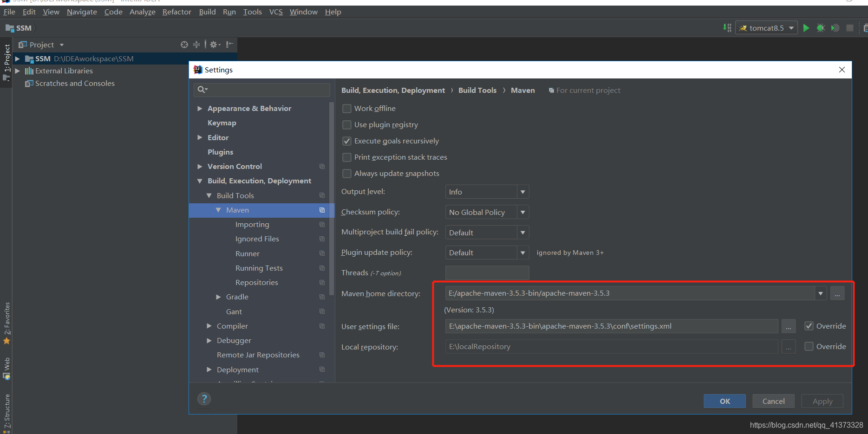
Task: Click the Apply button
Action: point(822,401)
